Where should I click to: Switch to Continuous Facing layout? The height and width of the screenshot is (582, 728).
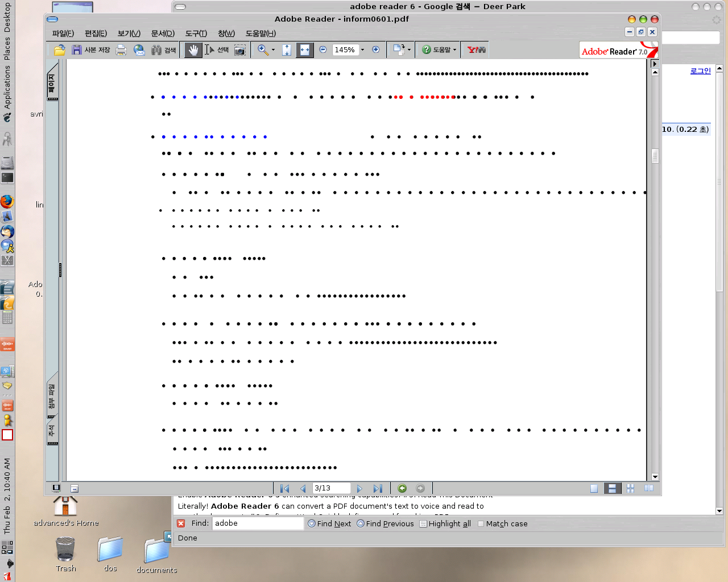coord(630,488)
